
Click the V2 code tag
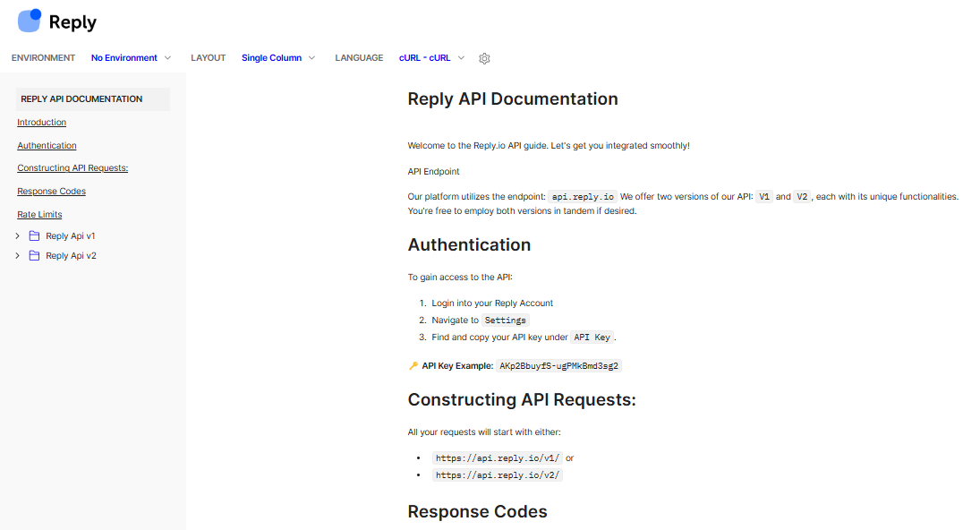click(802, 197)
